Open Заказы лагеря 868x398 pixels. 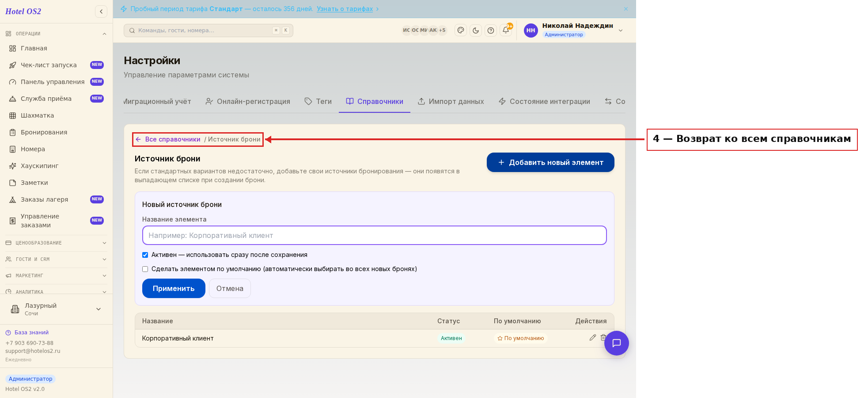pos(56,199)
